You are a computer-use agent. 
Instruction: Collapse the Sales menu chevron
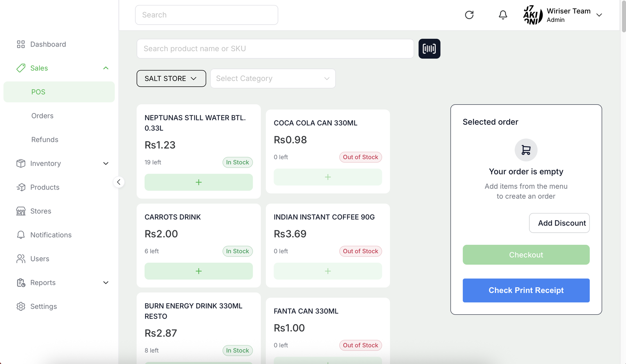[x=106, y=68]
